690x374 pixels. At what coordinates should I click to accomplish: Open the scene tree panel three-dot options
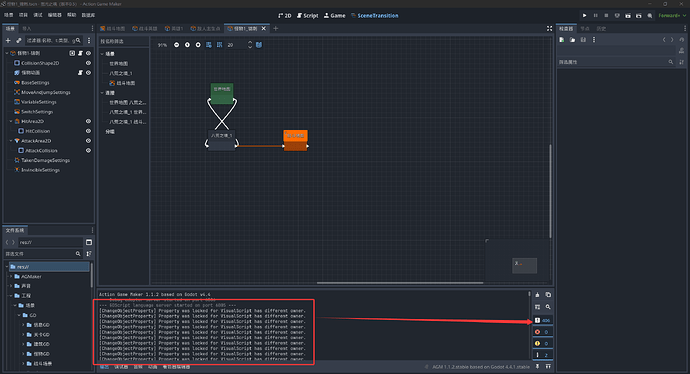[89, 40]
